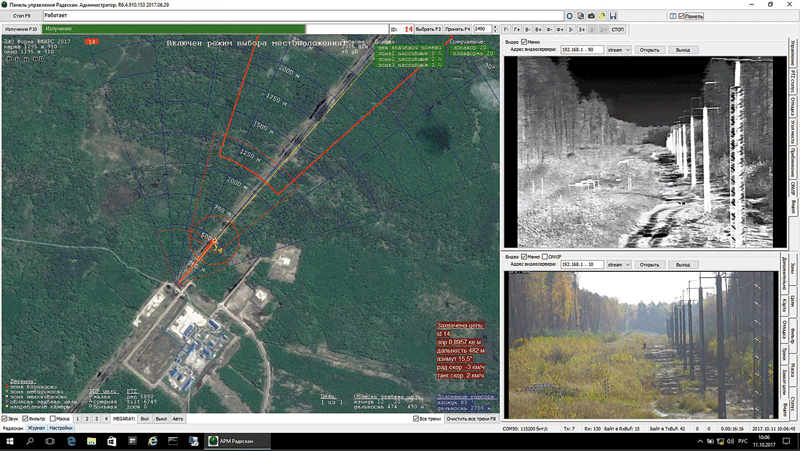The width and height of the screenshot is (800, 451).
Task: Click the З- control button
Action: pyautogui.click(x=571, y=30)
